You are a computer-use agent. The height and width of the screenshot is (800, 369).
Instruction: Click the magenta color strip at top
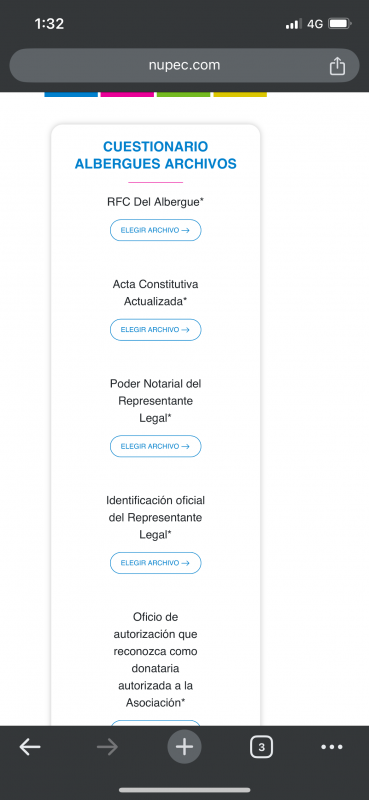coord(127,94)
